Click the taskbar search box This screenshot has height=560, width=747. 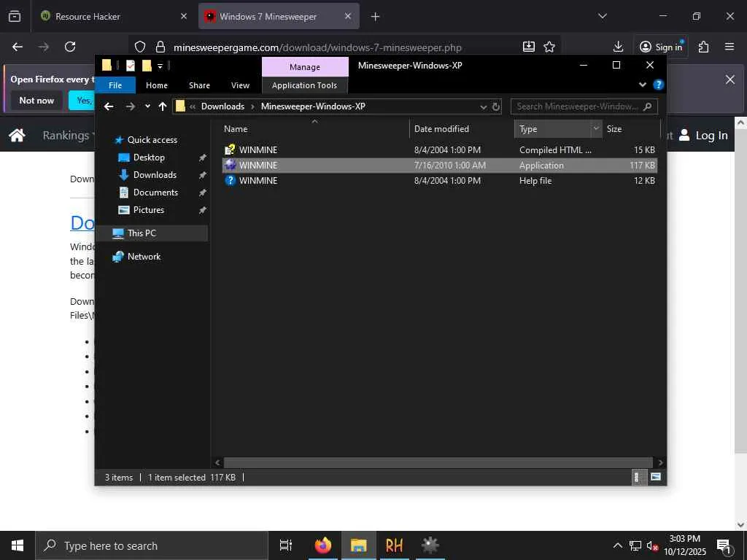(x=152, y=545)
